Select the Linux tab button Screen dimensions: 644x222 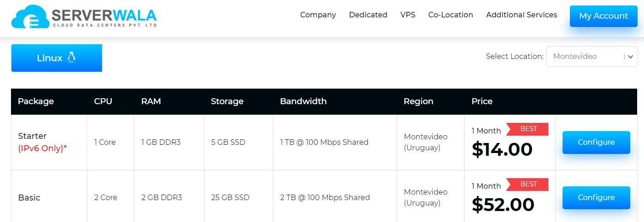click(56, 58)
